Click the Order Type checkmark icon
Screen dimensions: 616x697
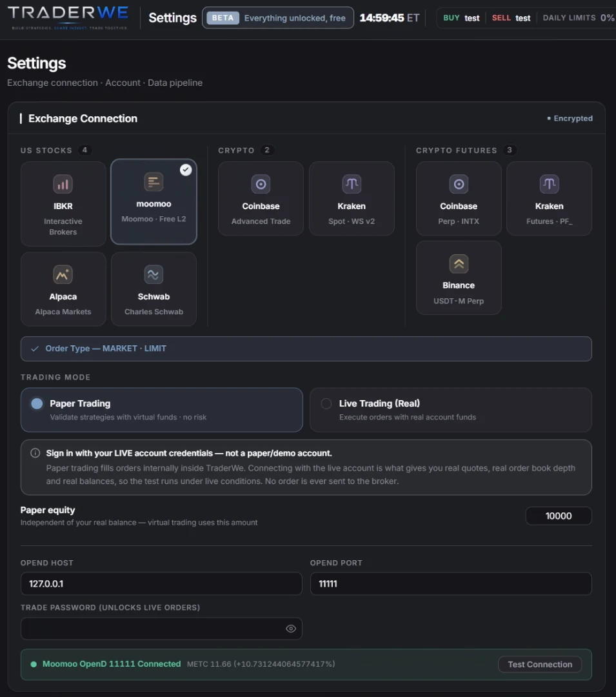coord(35,349)
